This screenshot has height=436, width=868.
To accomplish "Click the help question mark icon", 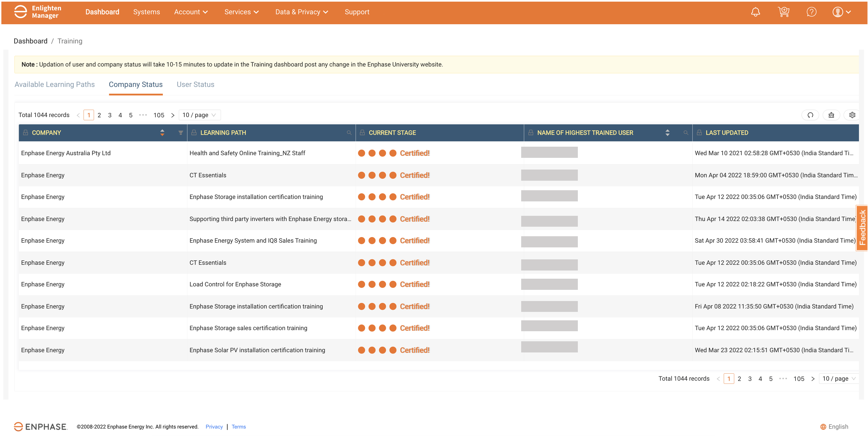I will [x=811, y=12].
